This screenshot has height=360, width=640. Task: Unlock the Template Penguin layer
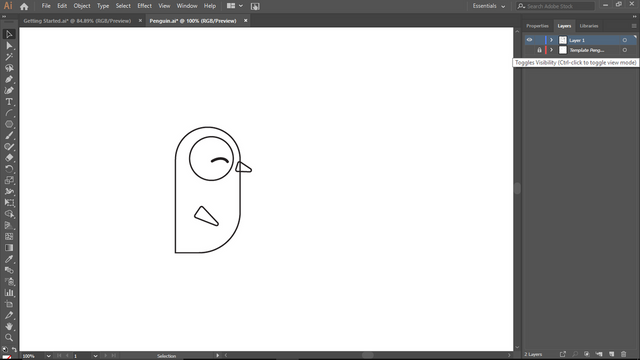point(539,50)
